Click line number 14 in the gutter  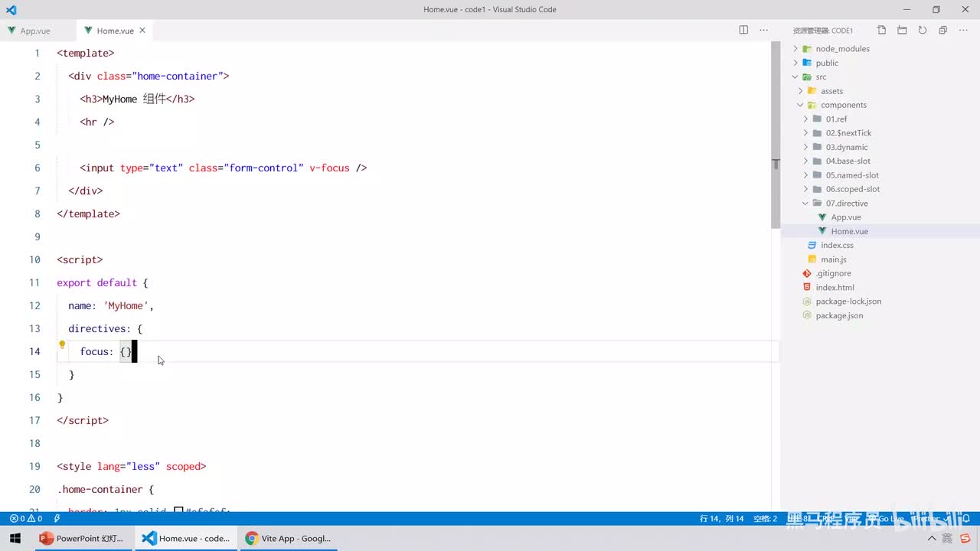[34, 351]
